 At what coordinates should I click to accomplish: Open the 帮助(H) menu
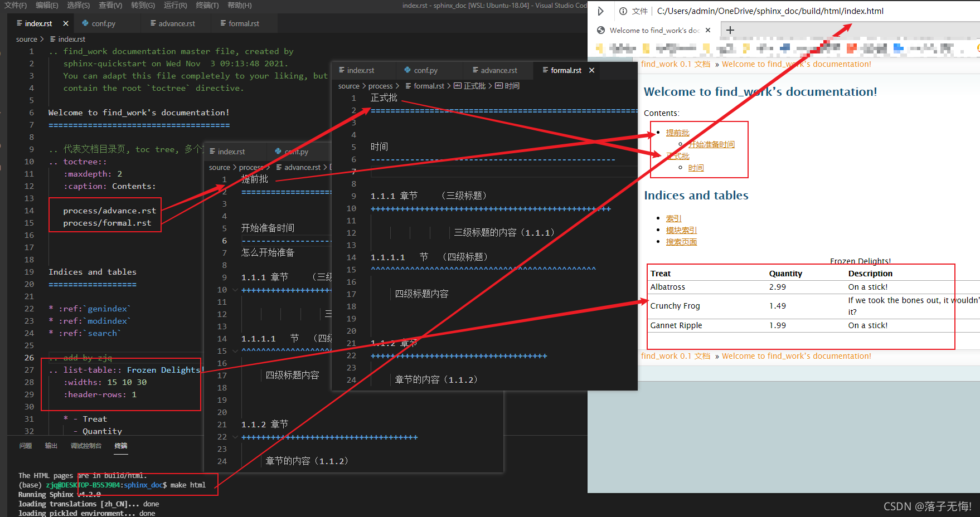(237, 6)
